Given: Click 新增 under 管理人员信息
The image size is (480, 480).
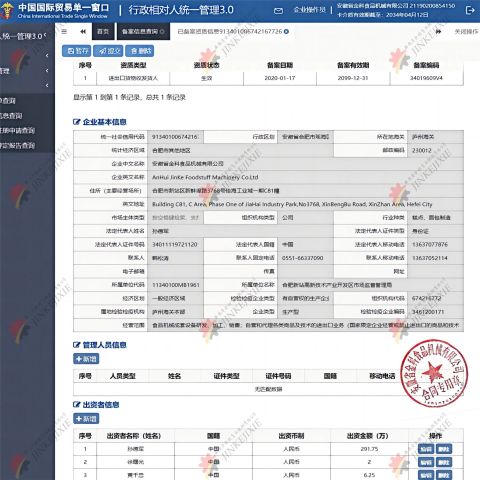Looking at the screenshot, I should (x=86, y=359).
